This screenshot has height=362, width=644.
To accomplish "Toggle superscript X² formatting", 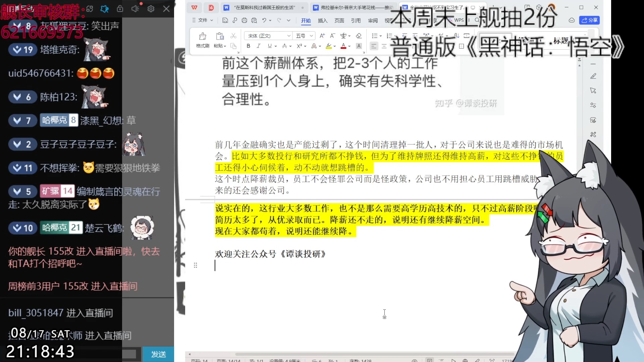I will [x=299, y=46].
